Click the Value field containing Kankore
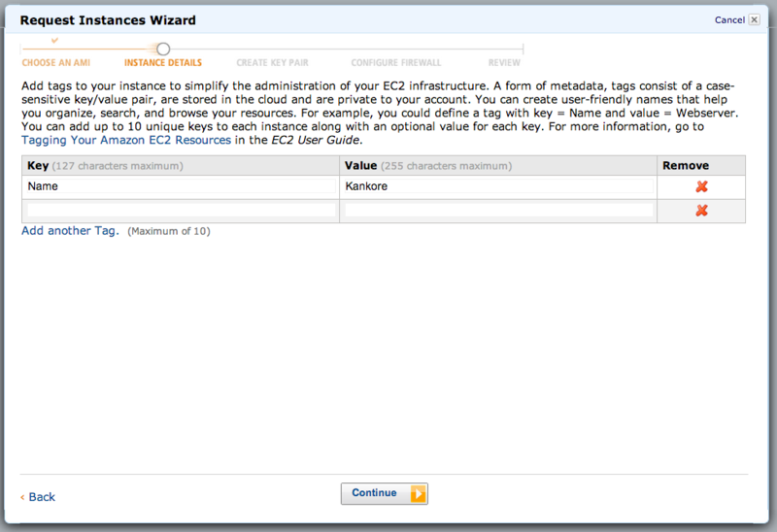Screen dimensions: 777x532 [498, 186]
